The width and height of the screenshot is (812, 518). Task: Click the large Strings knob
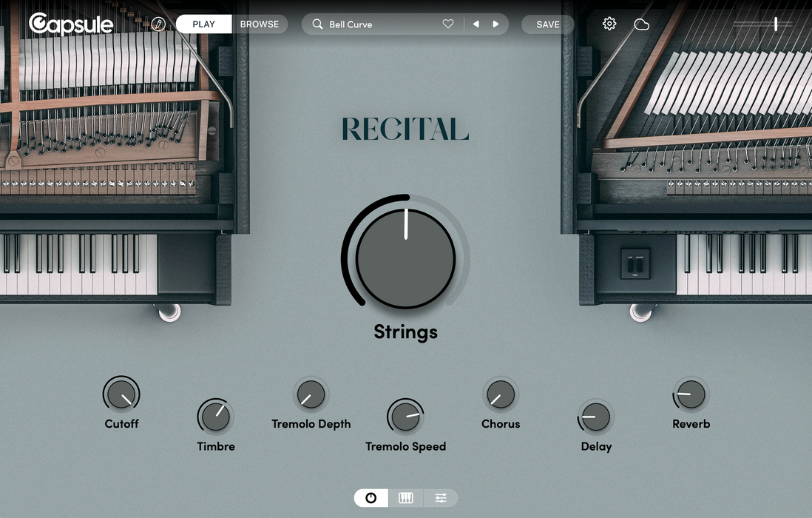click(405, 258)
